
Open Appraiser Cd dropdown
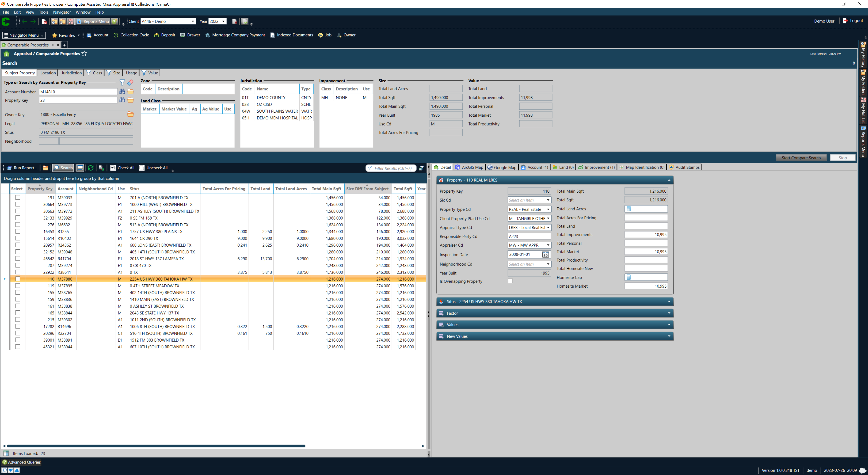[x=529, y=245]
